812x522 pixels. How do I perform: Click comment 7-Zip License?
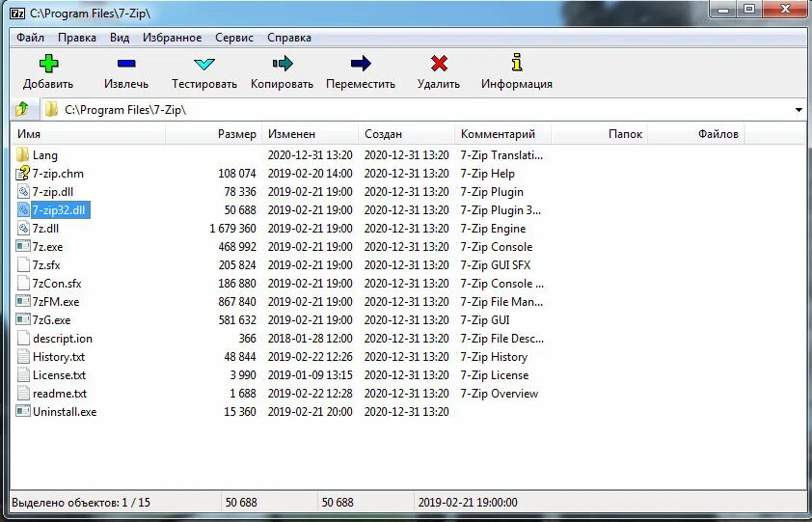[495, 375]
